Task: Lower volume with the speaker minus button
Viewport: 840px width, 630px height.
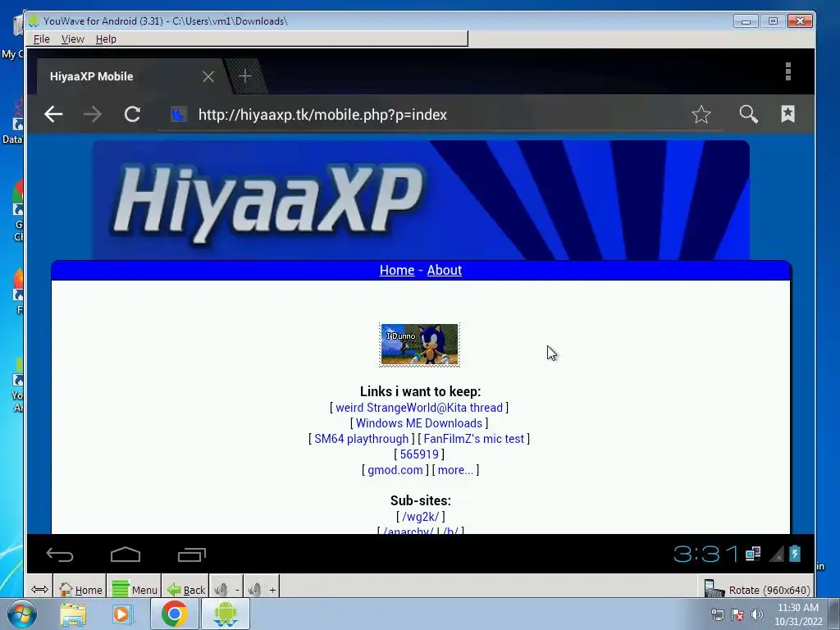Action: (226, 589)
